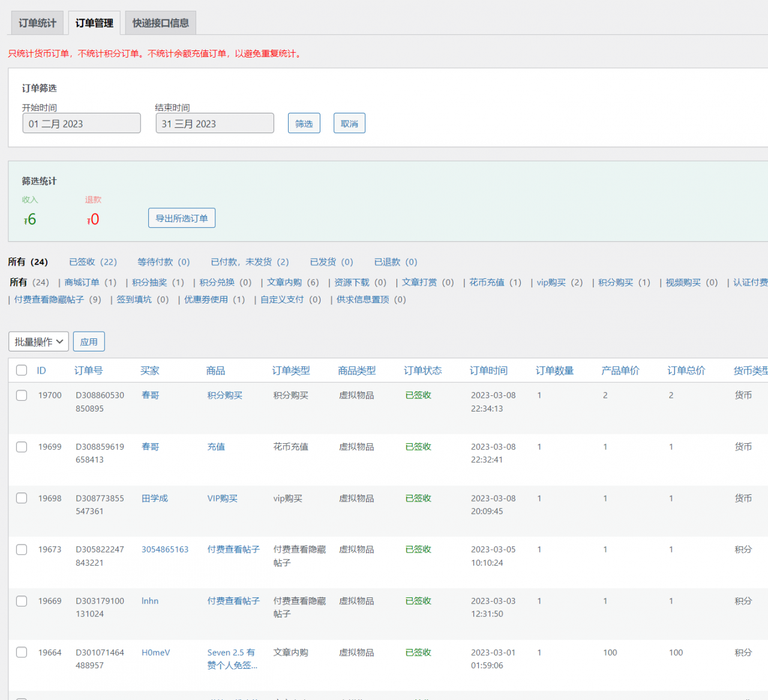Screen dimensions: 768x700
Task: Click the 结束时间 date field
Action: coord(215,124)
